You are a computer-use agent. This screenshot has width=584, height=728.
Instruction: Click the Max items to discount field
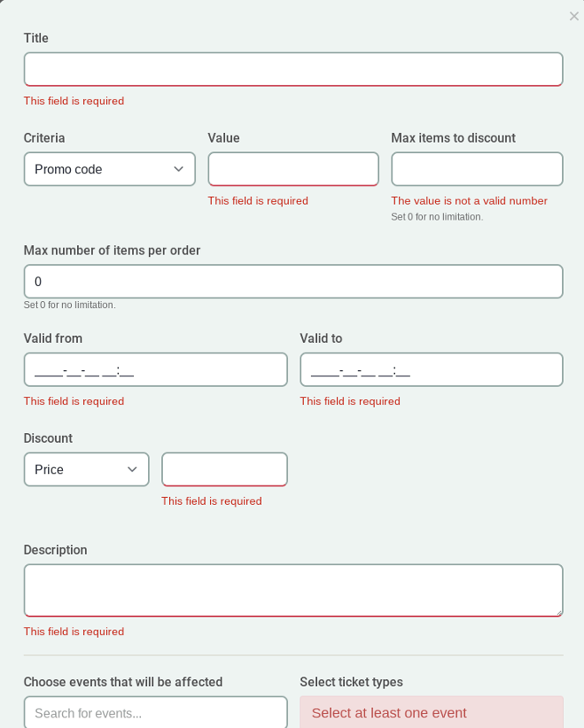(476, 169)
